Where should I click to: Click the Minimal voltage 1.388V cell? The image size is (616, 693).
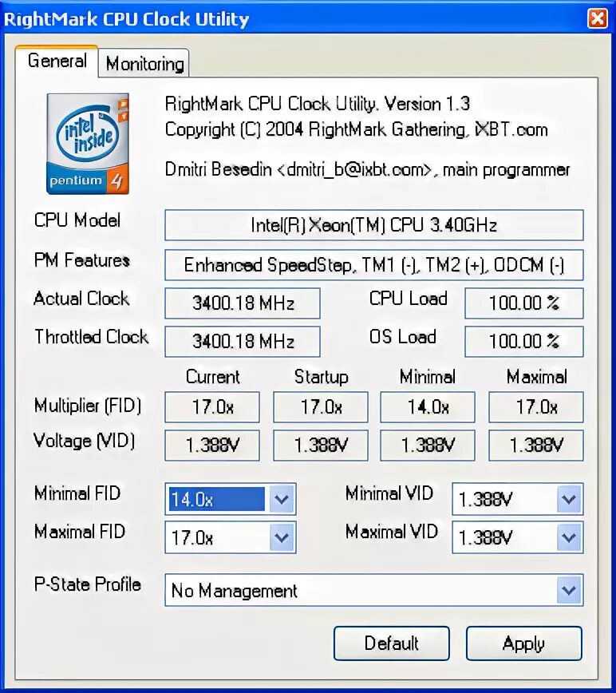(428, 445)
